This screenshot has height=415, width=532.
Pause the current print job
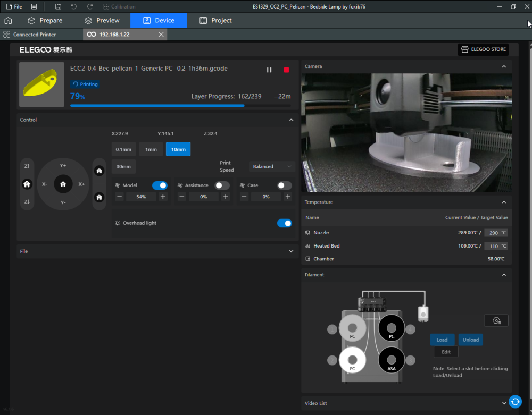269,70
